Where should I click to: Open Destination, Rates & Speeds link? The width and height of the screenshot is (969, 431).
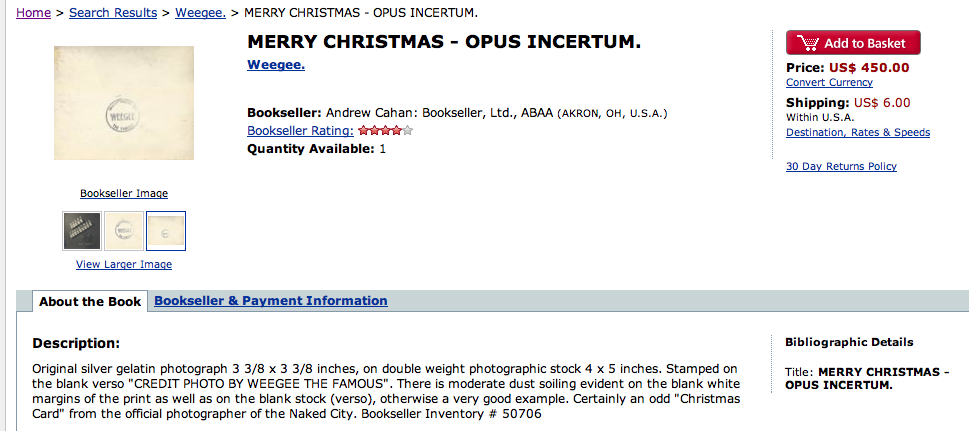(x=858, y=132)
